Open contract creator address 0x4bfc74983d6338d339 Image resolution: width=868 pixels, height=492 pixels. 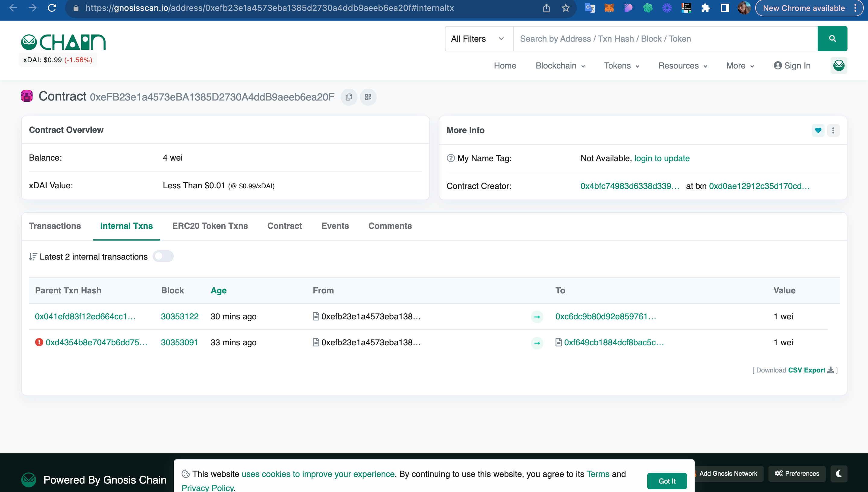tap(630, 186)
